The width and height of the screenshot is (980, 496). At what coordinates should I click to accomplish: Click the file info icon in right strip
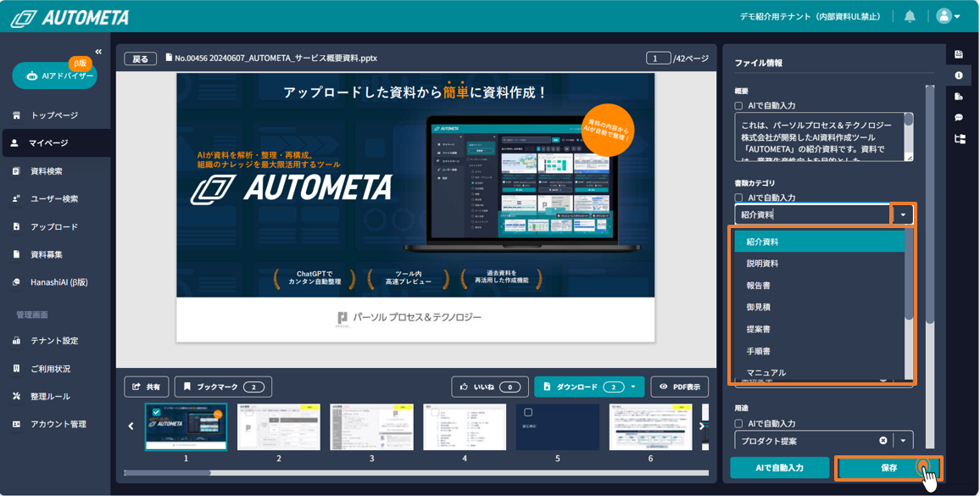pyautogui.click(x=959, y=75)
